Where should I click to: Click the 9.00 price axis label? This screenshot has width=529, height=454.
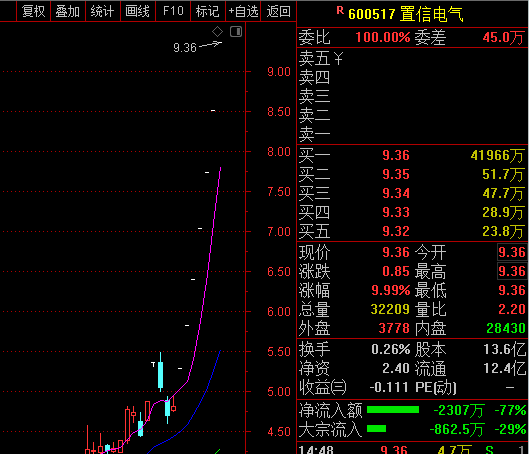(x=279, y=72)
